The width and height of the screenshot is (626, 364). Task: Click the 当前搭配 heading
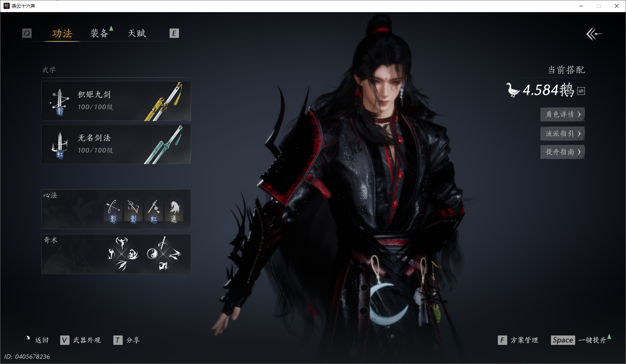[x=566, y=70]
